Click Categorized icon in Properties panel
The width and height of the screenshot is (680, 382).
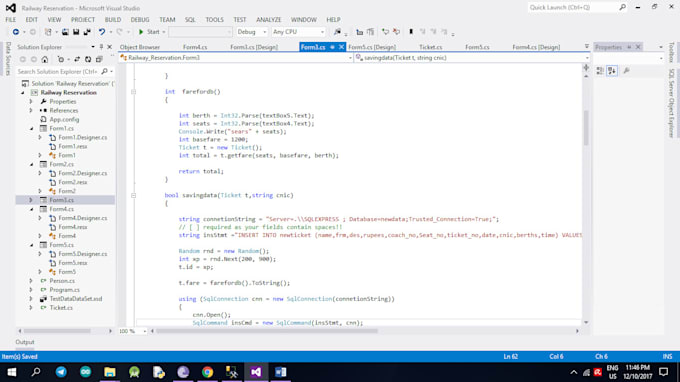(600, 71)
